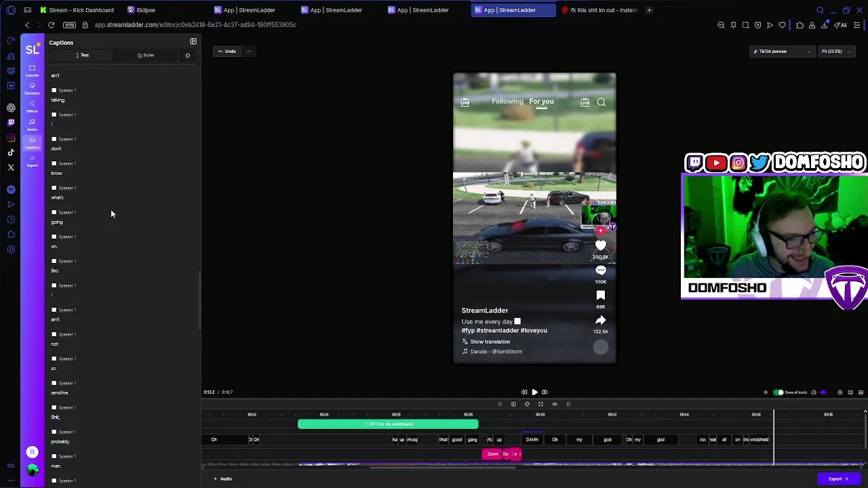868x488 pixels.
Task: Check the Speaker 1 box above 'know'
Action: [x=54, y=163]
